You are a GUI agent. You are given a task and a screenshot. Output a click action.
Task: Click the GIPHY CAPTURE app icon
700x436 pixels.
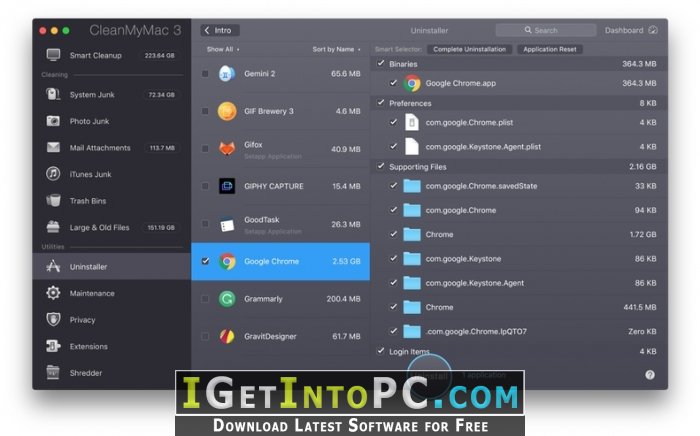coord(227,186)
